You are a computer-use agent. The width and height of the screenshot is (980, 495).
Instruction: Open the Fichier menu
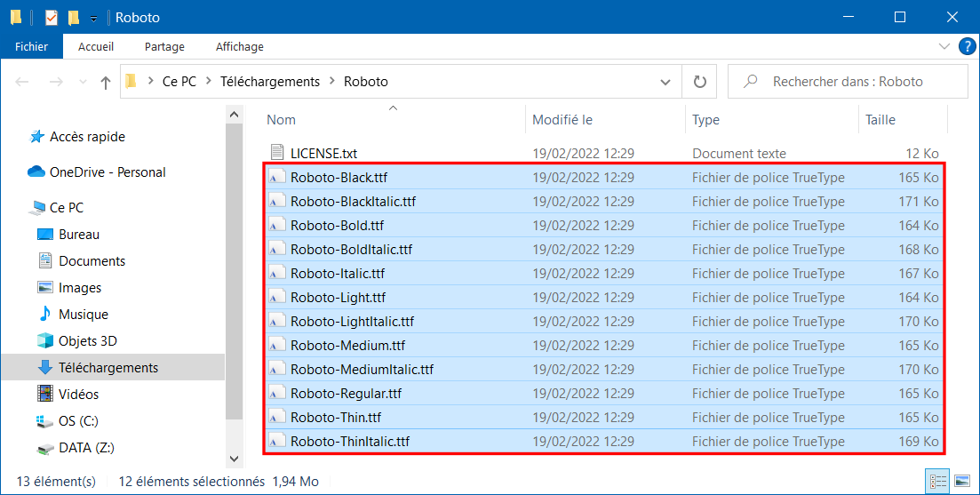coord(32,46)
